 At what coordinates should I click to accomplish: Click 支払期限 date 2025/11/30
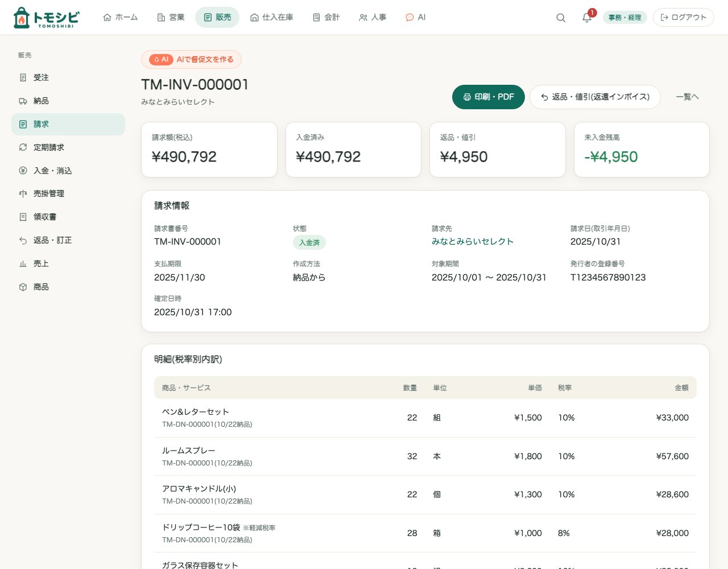180,278
